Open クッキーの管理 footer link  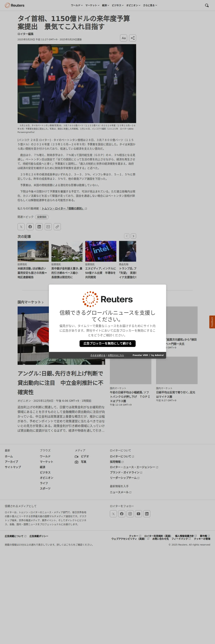click(202, 539)
